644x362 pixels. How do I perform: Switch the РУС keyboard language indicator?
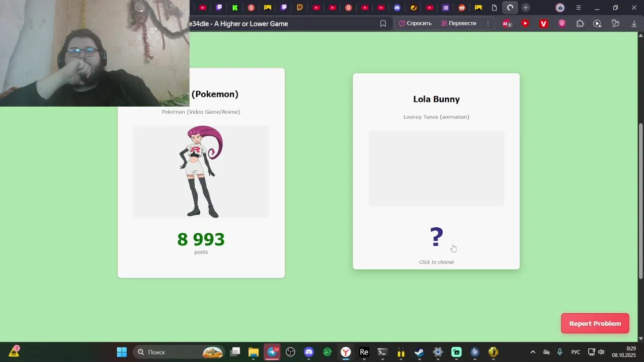point(576,352)
